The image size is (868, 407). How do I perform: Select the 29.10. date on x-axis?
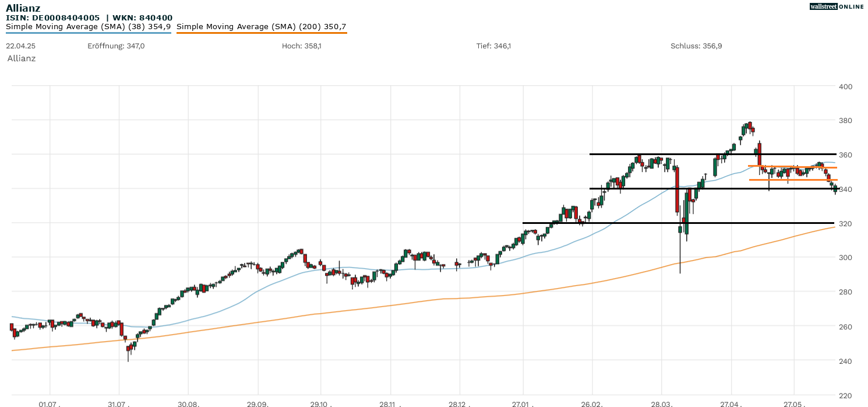click(320, 404)
